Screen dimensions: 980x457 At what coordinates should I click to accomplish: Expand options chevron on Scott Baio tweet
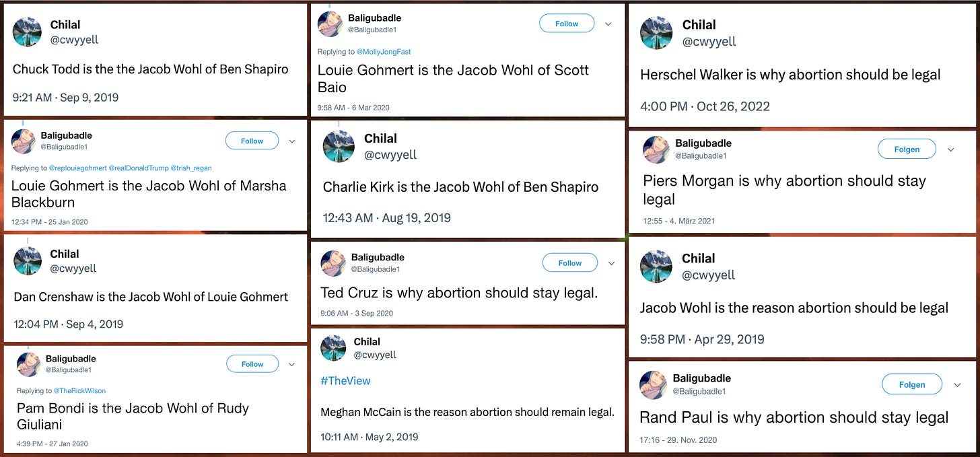point(608,24)
